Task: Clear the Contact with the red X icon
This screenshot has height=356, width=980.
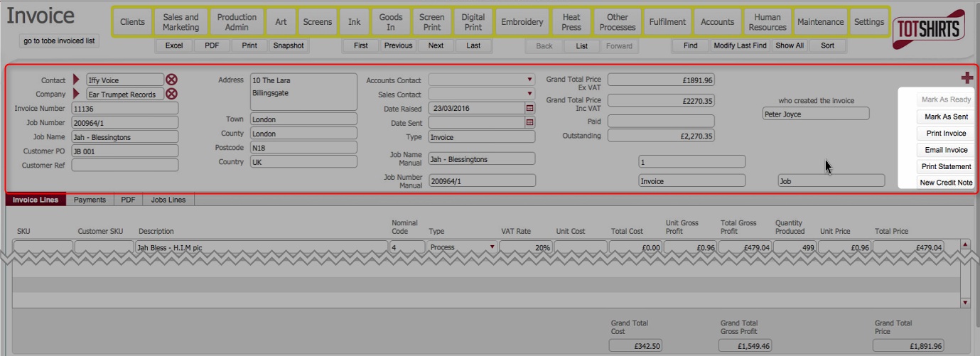Action: click(172, 80)
